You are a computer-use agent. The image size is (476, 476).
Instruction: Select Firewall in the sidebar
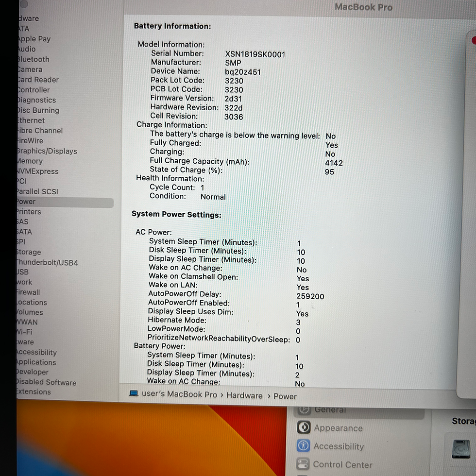tap(28, 292)
